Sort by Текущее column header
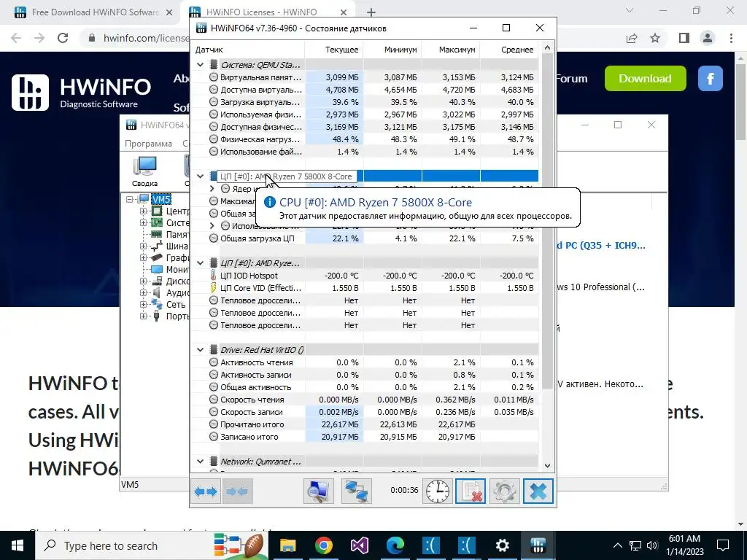Screen dimensions: 747x560 334,50
